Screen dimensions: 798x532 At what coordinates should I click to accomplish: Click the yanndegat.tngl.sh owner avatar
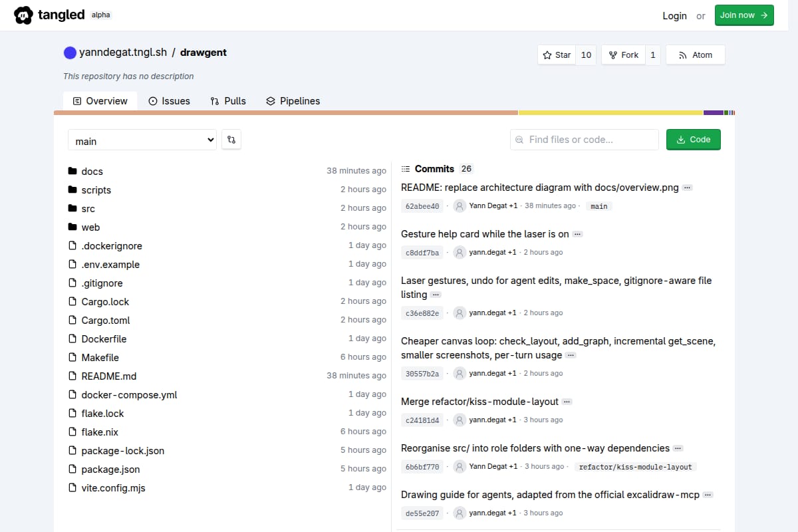(x=70, y=53)
